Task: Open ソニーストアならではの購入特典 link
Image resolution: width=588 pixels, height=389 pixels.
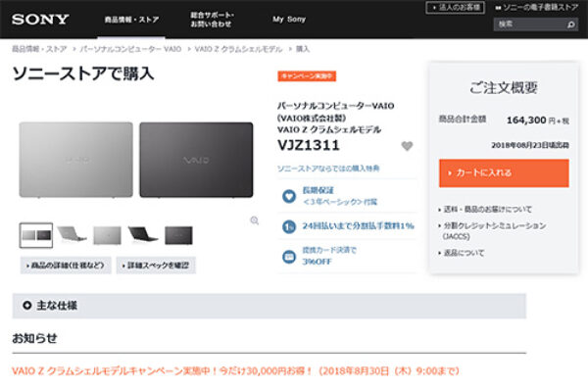Action: (x=328, y=169)
